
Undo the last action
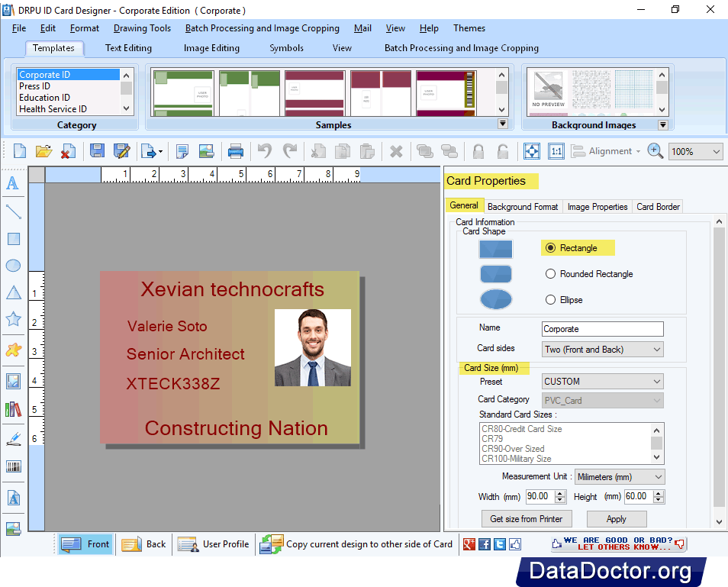coord(265,151)
